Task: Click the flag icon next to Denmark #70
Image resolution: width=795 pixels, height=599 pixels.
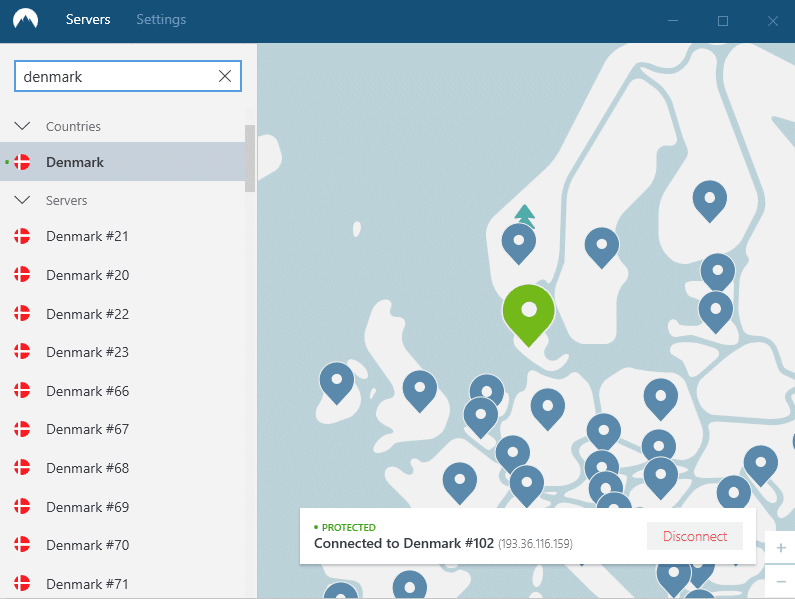Action: pos(22,544)
